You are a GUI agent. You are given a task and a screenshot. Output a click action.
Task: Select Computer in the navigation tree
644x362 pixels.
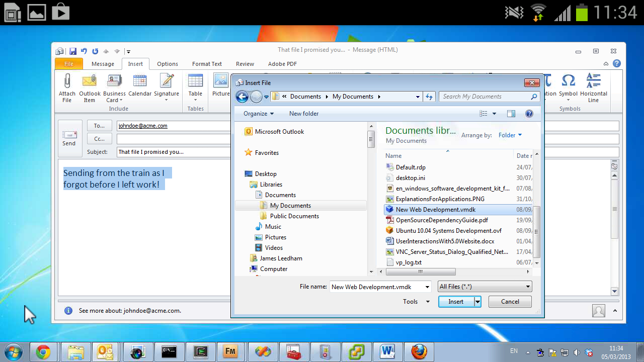[x=274, y=269]
